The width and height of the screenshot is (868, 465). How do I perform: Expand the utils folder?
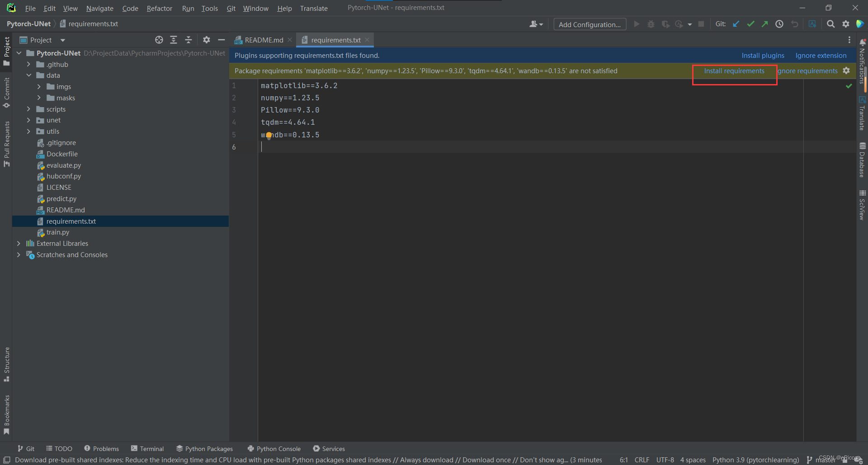[x=28, y=132]
